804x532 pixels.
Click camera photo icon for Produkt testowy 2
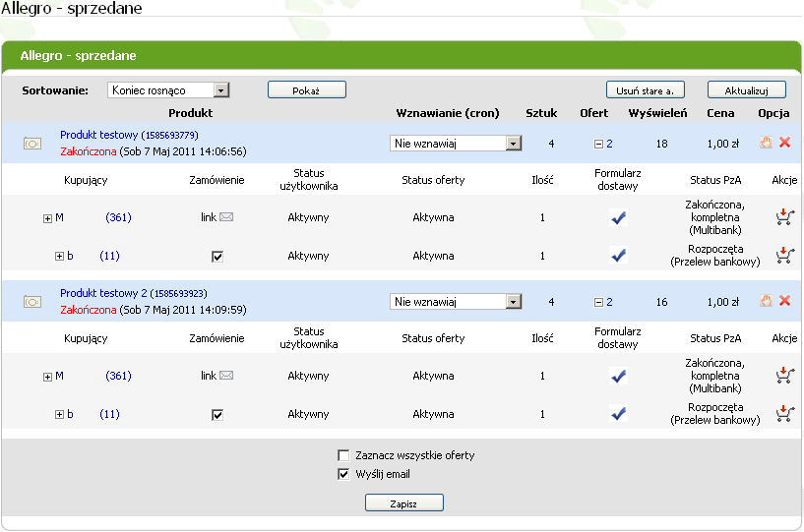(32, 302)
